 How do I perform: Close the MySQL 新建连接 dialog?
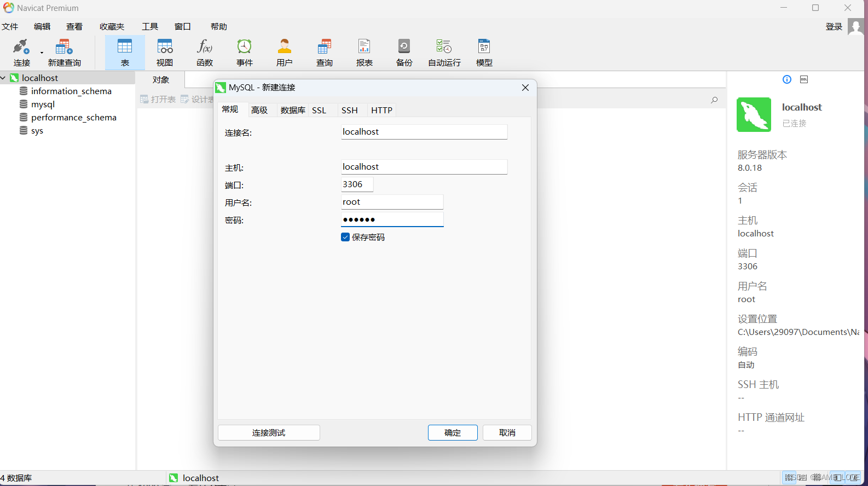point(525,88)
